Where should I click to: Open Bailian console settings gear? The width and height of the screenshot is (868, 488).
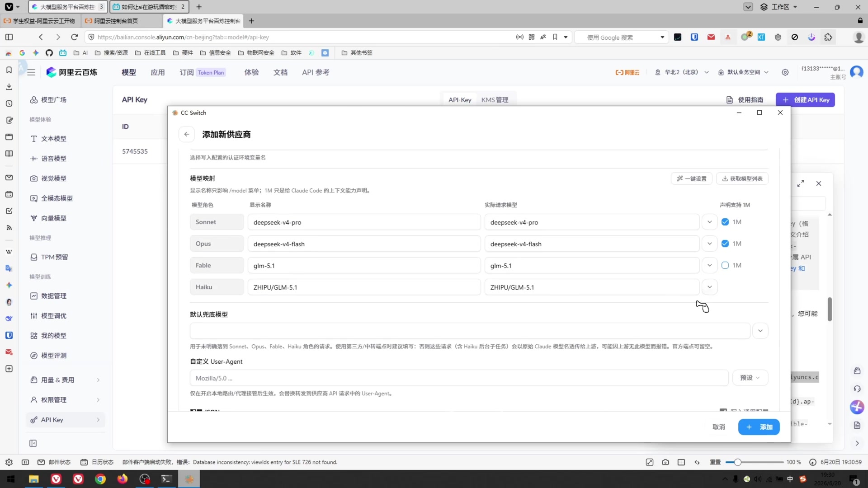tap(785, 72)
